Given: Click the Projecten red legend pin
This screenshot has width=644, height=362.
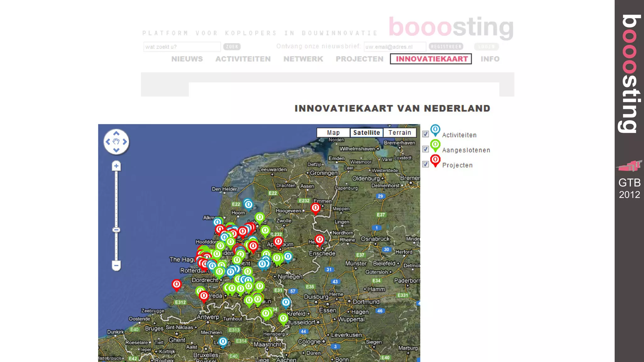Looking at the screenshot, I should coord(435,161).
